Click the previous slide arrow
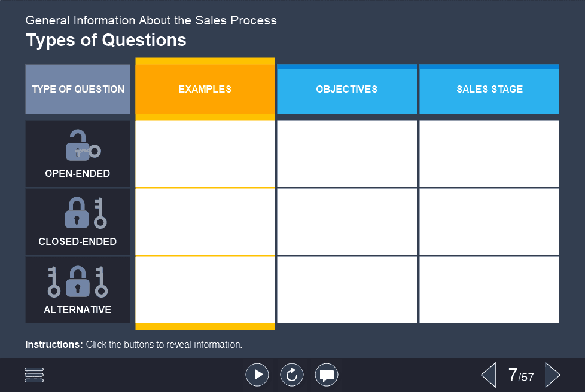The image size is (585, 392). pos(488,375)
